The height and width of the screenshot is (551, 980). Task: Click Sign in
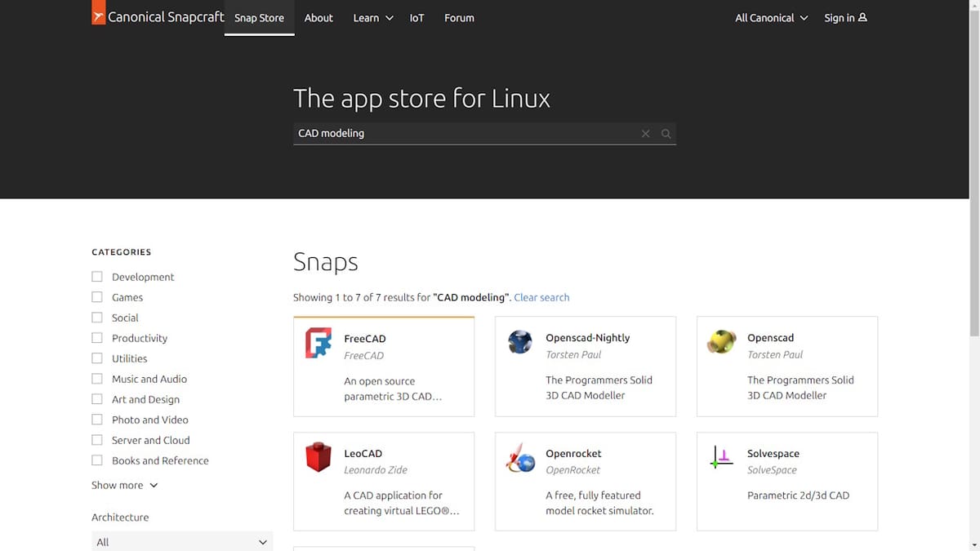point(845,18)
